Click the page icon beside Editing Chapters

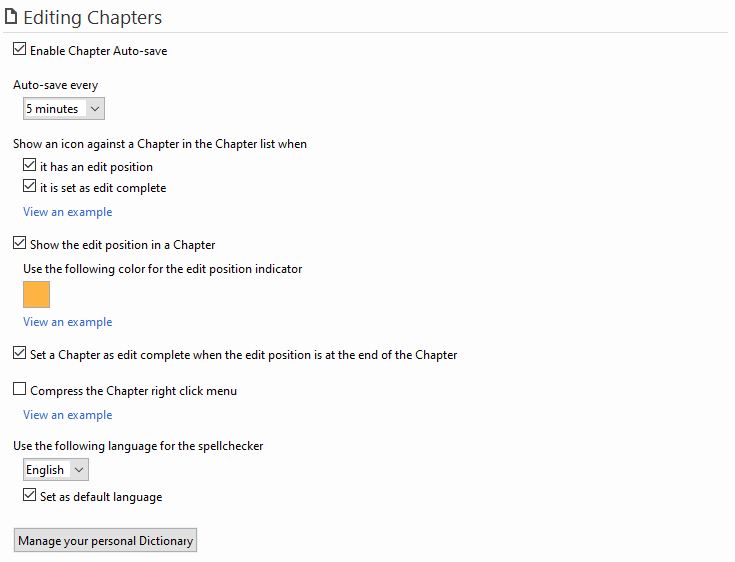11,15
